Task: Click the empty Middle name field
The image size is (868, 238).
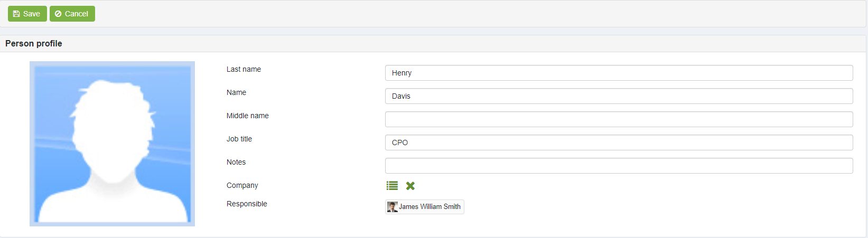Action: [619, 119]
